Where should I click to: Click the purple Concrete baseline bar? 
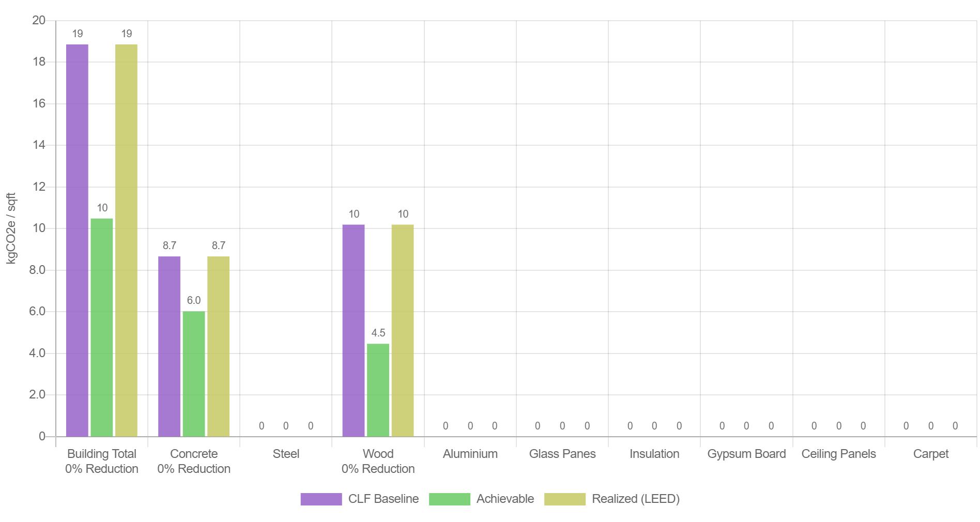[169, 346]
